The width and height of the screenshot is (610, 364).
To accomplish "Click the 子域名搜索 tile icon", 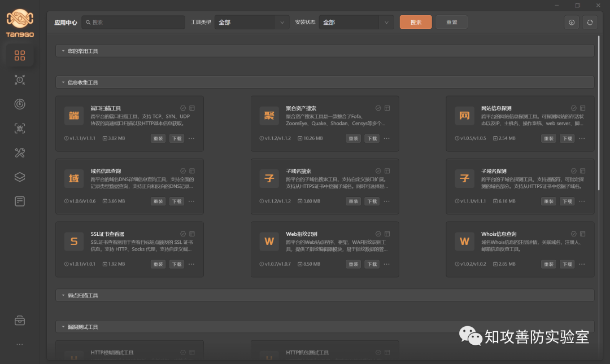I will 269,178.
